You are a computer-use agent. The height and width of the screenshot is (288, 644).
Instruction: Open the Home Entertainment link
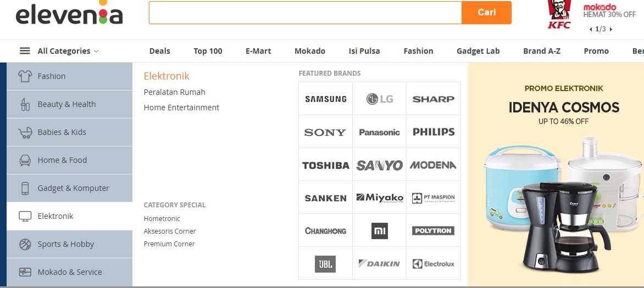[x=181, y=108]
